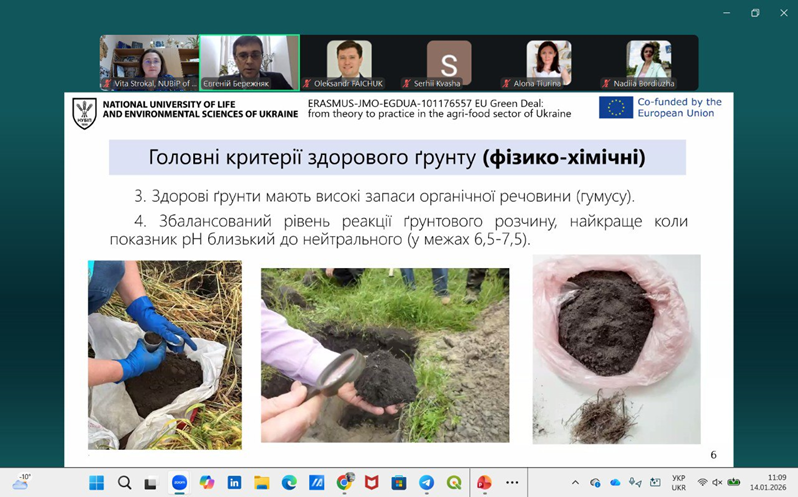This screenshot has height=497, width=798.
Task: Click the Windows Start button
Action: click(96, 482)
